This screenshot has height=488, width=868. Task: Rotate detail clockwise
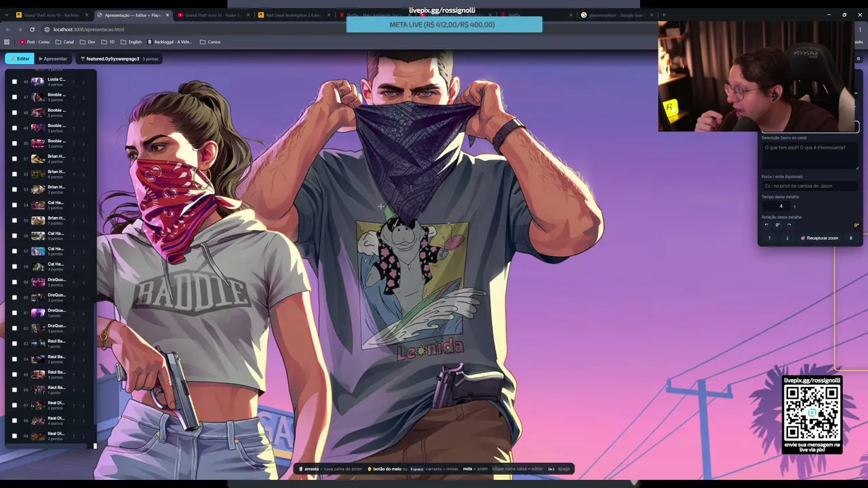pos(789,225)
